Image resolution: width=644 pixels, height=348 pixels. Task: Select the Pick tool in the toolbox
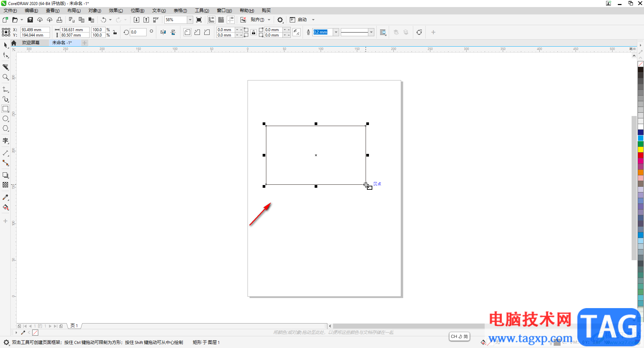coord(5,45)
